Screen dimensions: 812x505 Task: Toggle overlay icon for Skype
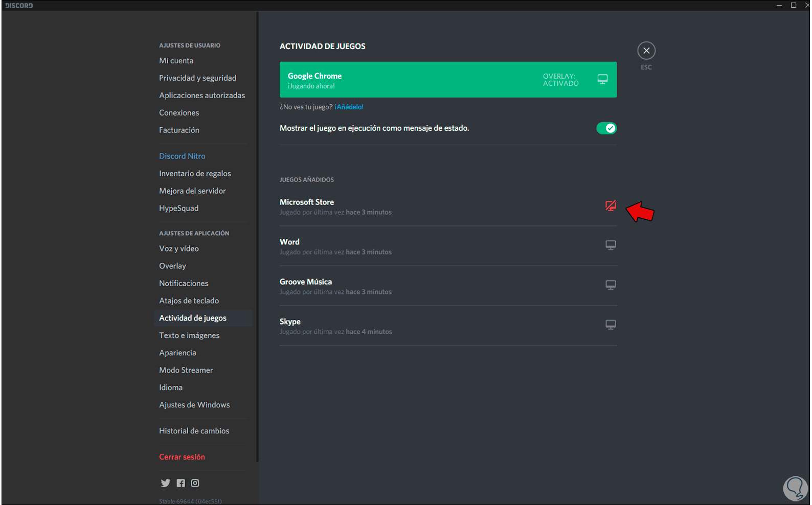pyautogui.click(x=611, y=325)
